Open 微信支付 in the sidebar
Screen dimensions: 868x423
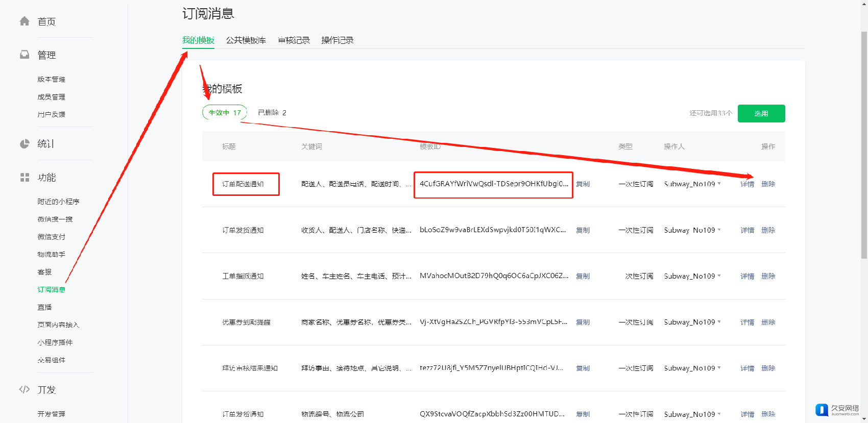tap(51, 237)
